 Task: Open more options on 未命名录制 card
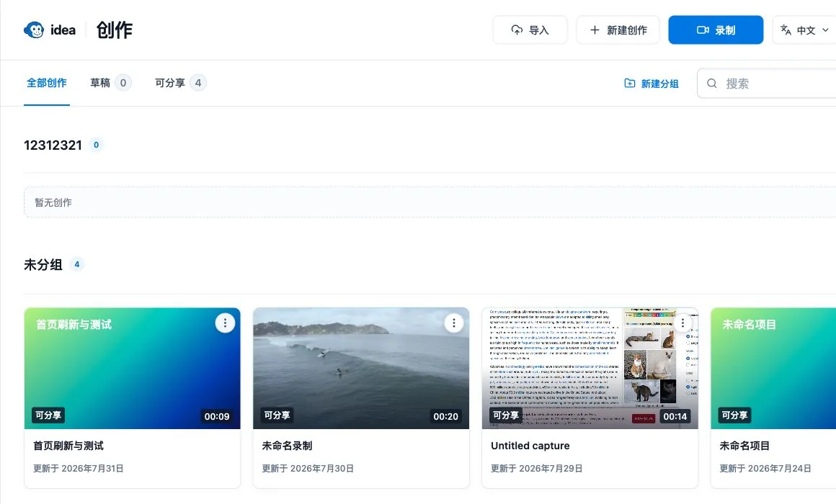(454, 323)
